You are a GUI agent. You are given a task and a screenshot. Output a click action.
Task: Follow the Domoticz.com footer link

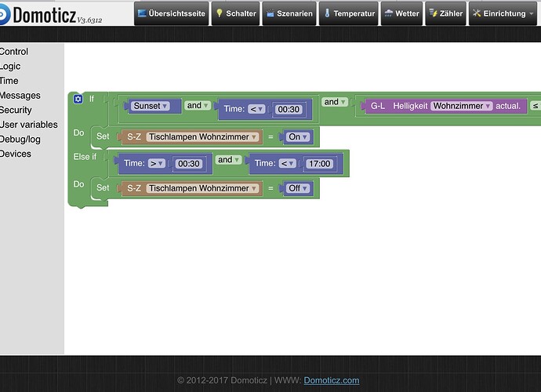[x=331, y=380]
